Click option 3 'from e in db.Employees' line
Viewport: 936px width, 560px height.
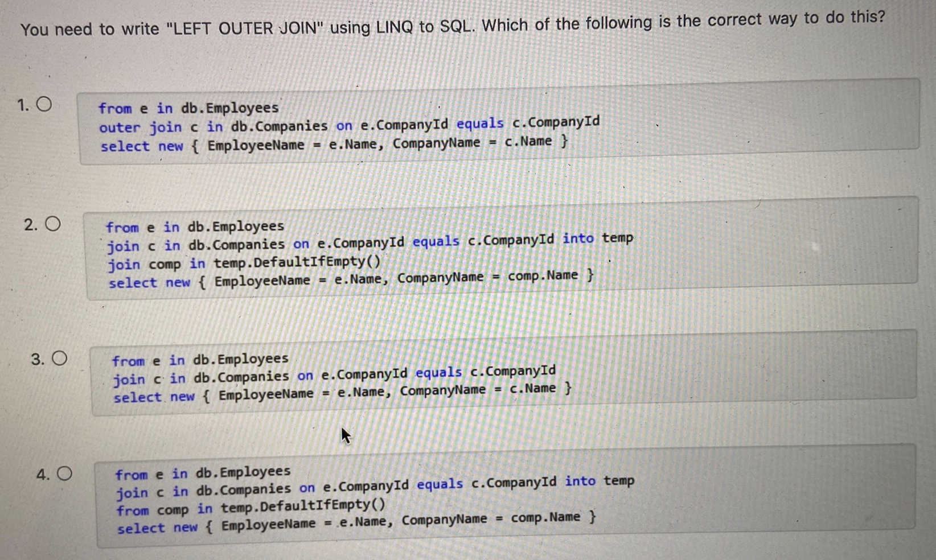click(x=200, y=360)
